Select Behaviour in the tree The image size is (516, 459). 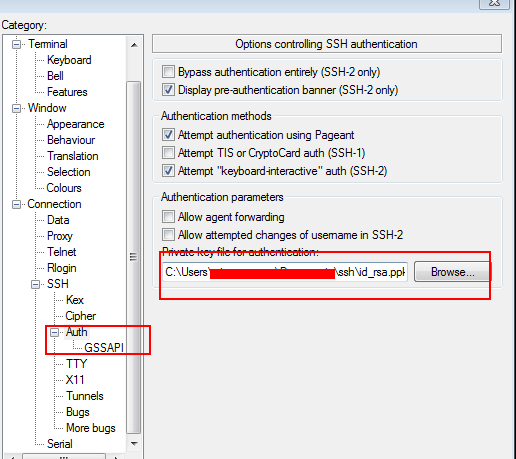pos(71,140)
